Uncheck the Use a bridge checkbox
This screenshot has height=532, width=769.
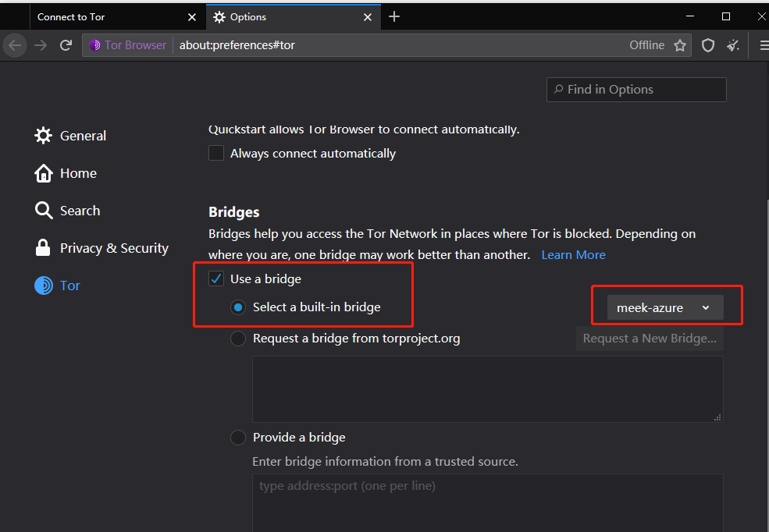click(216, 279)
